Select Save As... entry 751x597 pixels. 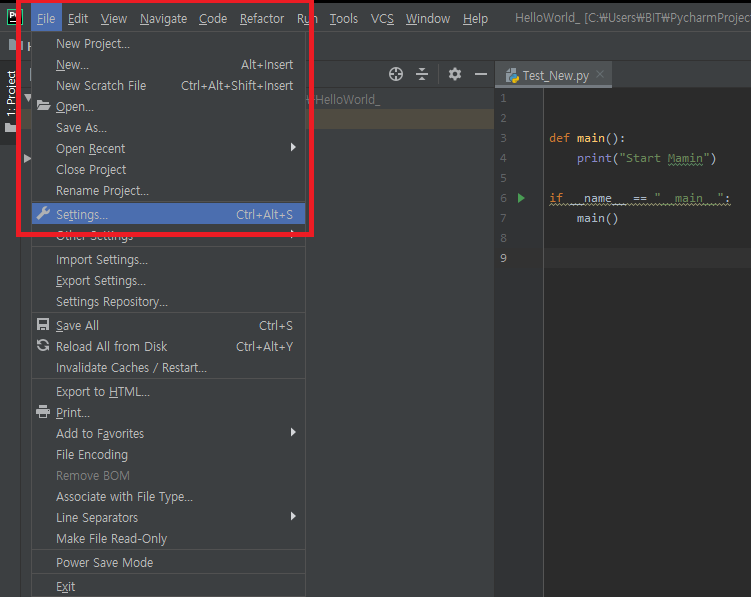tap(168, 128)
